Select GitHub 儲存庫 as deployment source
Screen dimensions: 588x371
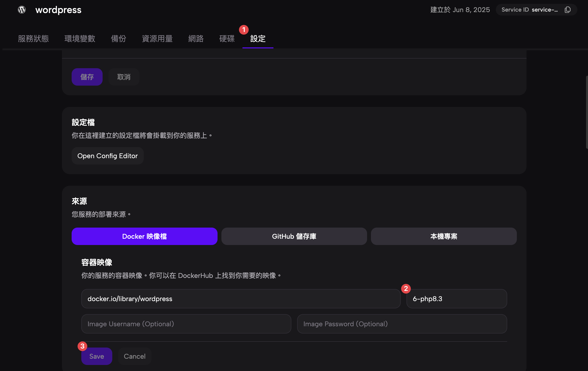(294, 236)
